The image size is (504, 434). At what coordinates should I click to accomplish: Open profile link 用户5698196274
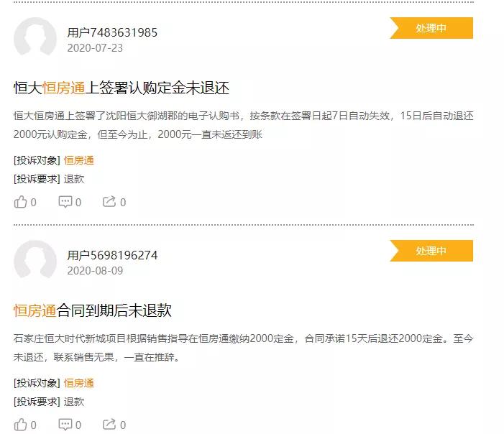112,255
